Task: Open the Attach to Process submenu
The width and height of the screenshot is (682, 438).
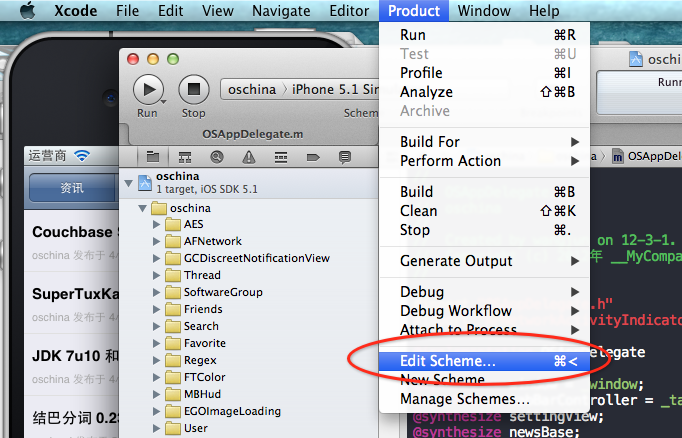Action: coord(484,330)
